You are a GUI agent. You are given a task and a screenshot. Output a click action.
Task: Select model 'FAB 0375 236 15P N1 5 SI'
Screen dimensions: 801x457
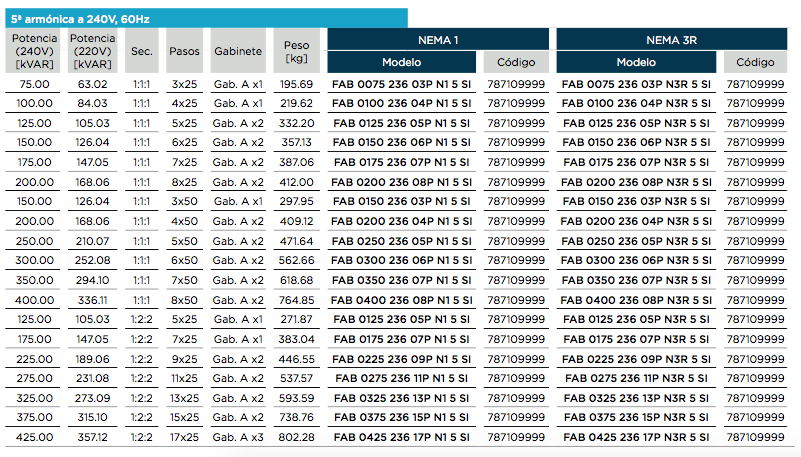(402, 418)
